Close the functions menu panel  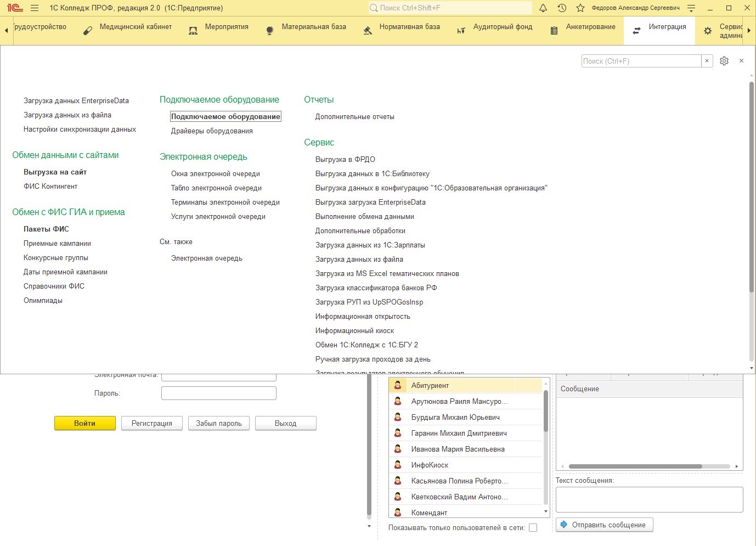[741, 61]
